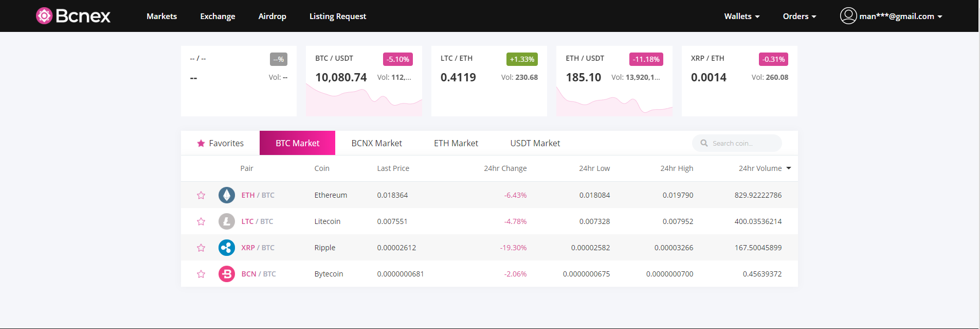Click the -19.30% change value
Viewport: 980px width, 329px height.
(513, 248)
